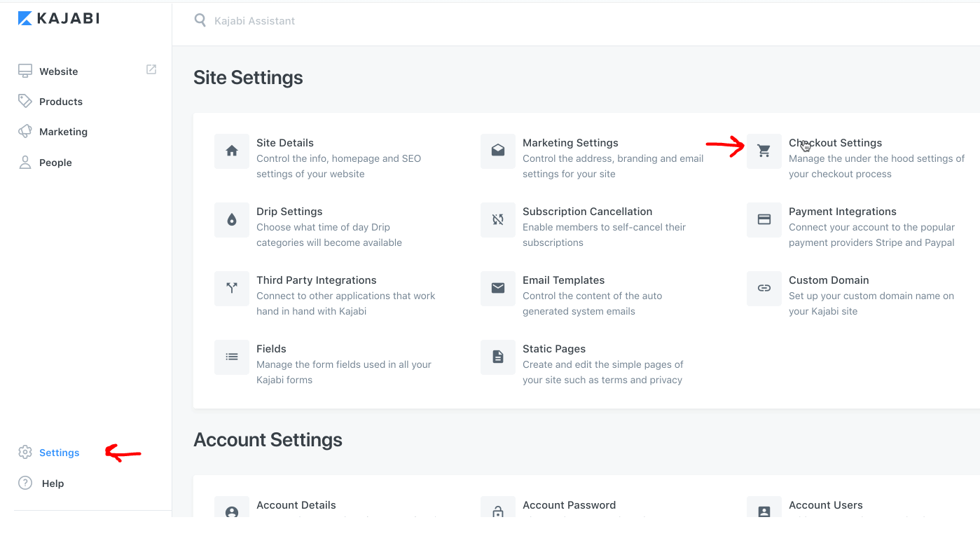The height and width of the screenshot is (536, 980).
Task: Go to the Marketing section
Action: (x=63, y=132)
